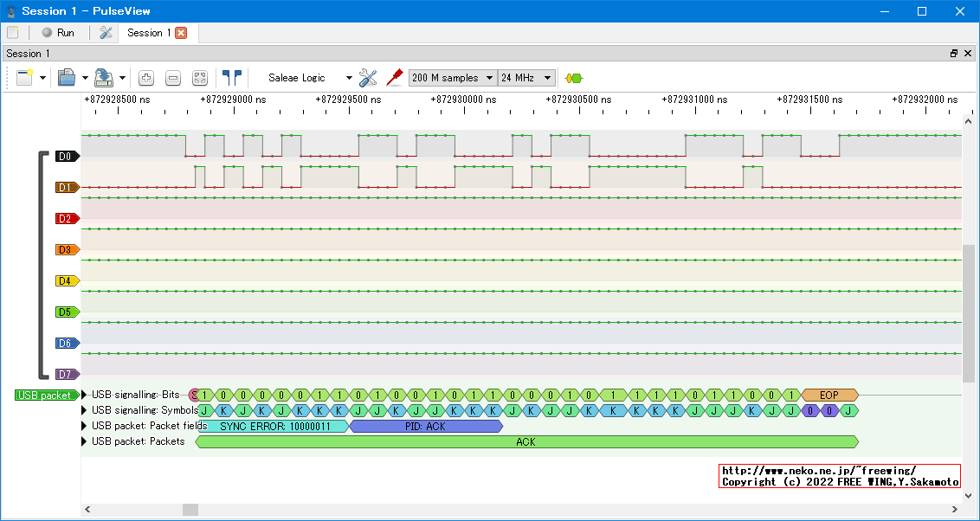
Task: Close the Session 1 tab
Action: tap(181, 33)
